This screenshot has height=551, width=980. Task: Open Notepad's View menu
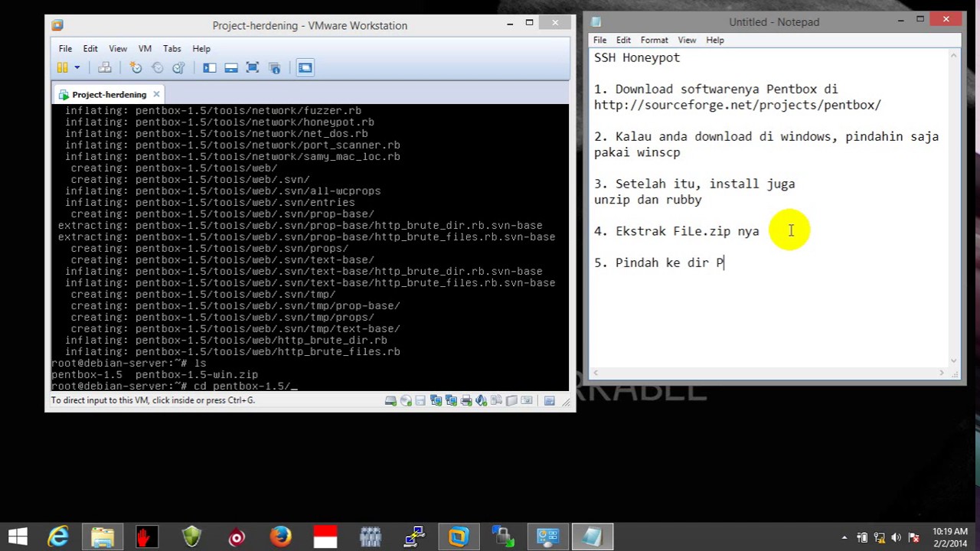pyautogui.click(x=687, y=40)
